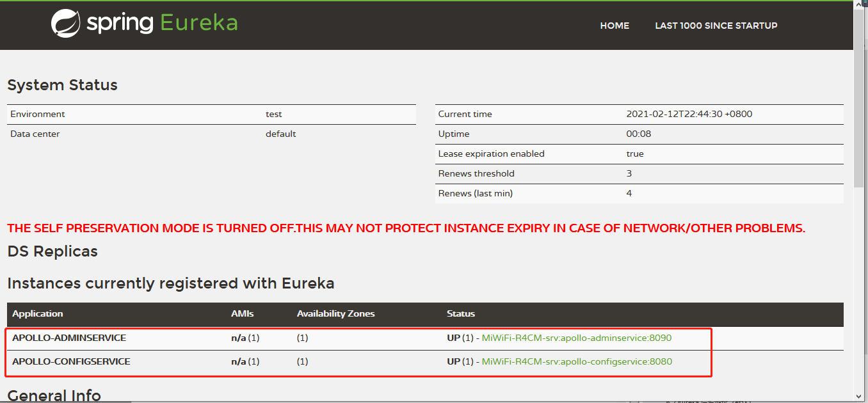Select the Lease expiration enabled value true
Viewport: 868px width, 403px height.
click(635, 154)
